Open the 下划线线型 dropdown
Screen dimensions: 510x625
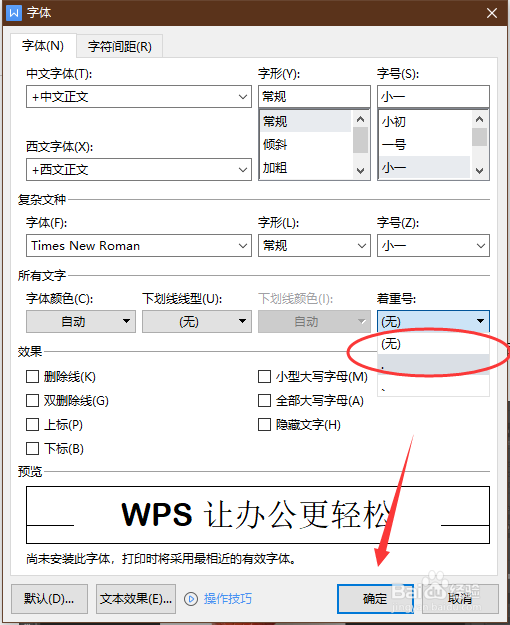point(197,321)
